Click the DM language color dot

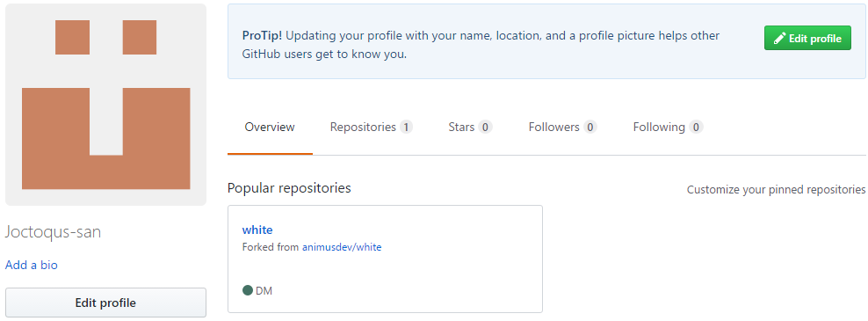(248, 290)
